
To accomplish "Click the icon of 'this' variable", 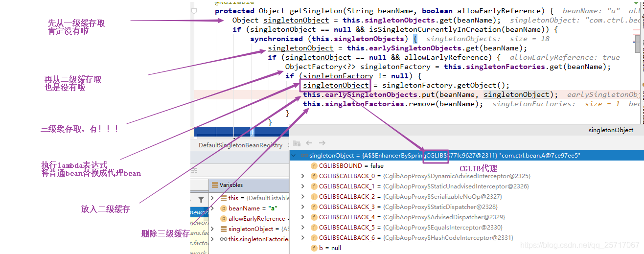I will 223,198.
